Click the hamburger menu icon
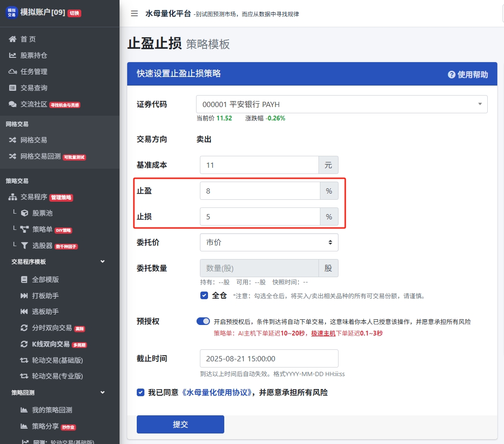 coord(134,13)
